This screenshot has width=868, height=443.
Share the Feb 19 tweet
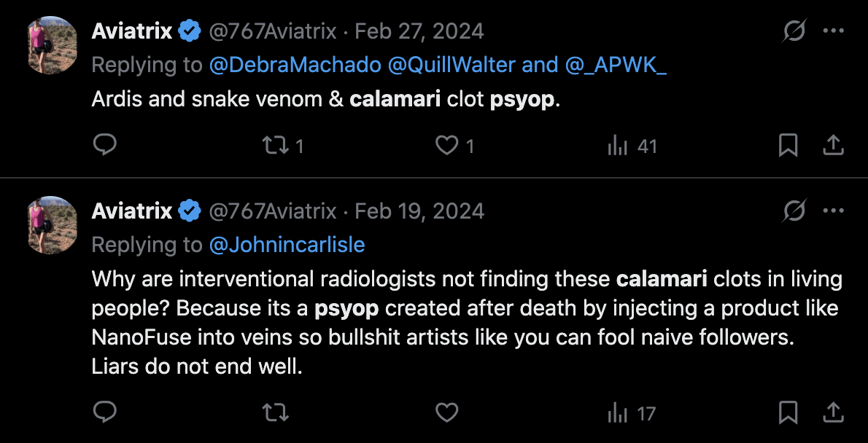832,413
